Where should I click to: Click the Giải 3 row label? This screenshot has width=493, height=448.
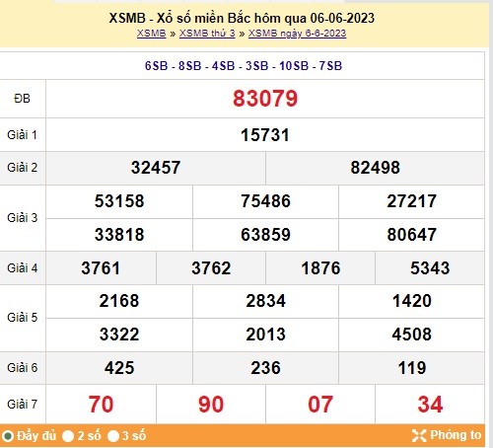coord(22,218)
